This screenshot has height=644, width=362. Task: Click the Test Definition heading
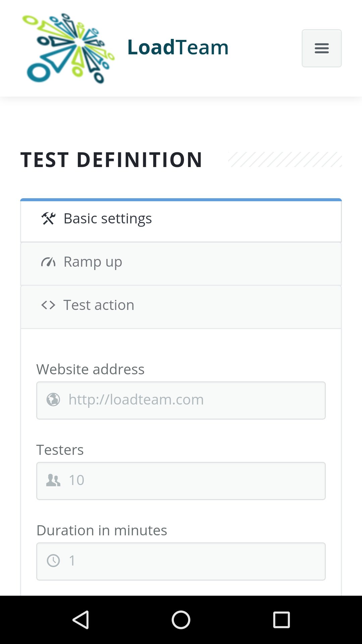[x=112, y=160]
